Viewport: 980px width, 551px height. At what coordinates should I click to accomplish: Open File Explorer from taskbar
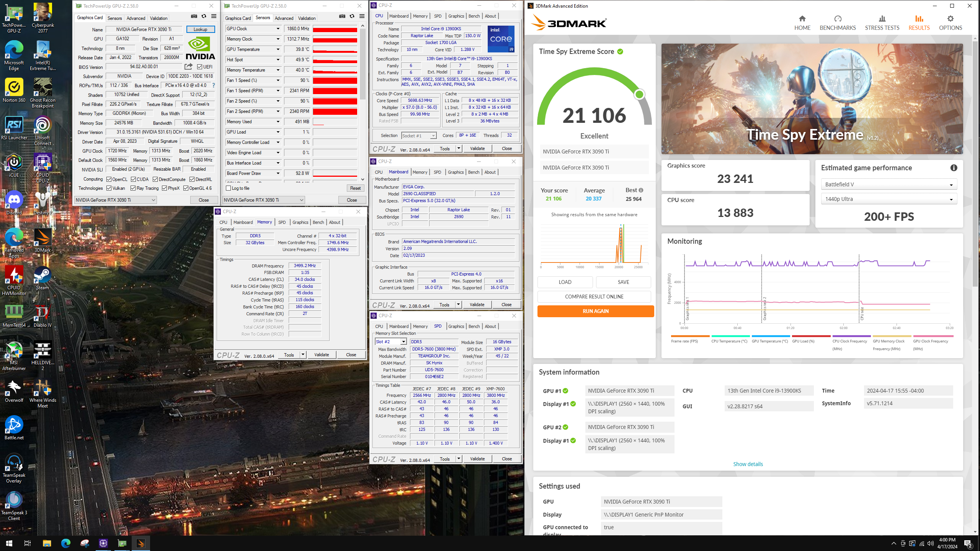point(47,543)
